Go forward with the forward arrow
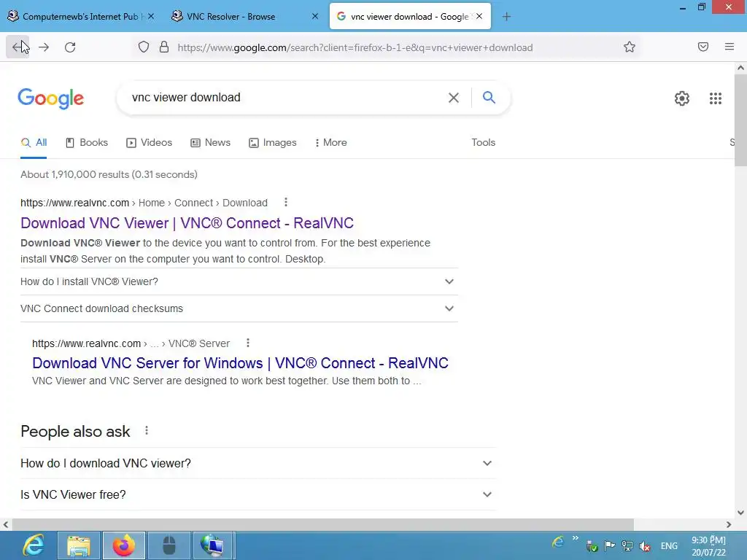Image resolution: width=747 pixels, height=560 pixels. (44, 47)
